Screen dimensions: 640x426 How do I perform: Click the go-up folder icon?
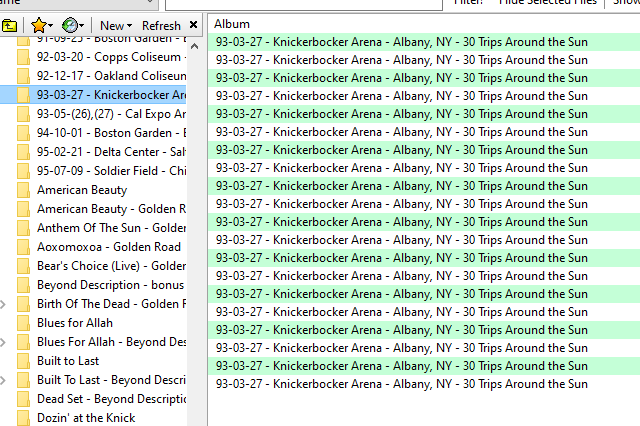tap(9, 26)
